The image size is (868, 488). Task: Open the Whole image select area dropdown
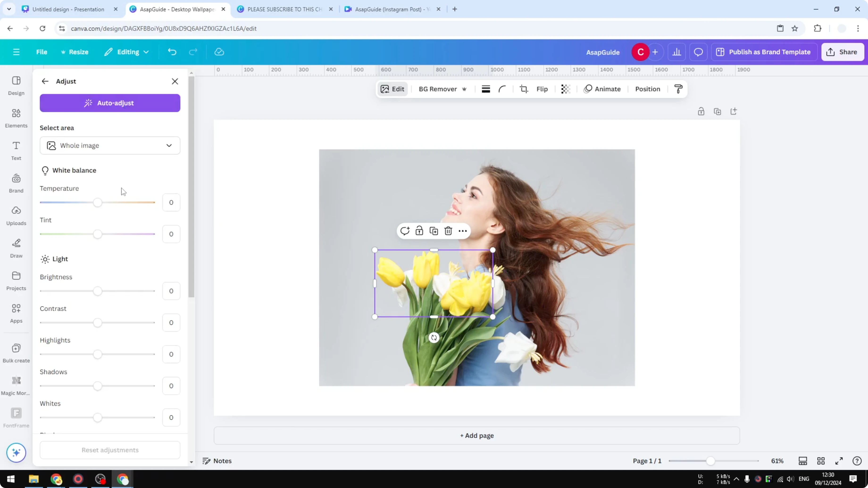coord(110,145)
